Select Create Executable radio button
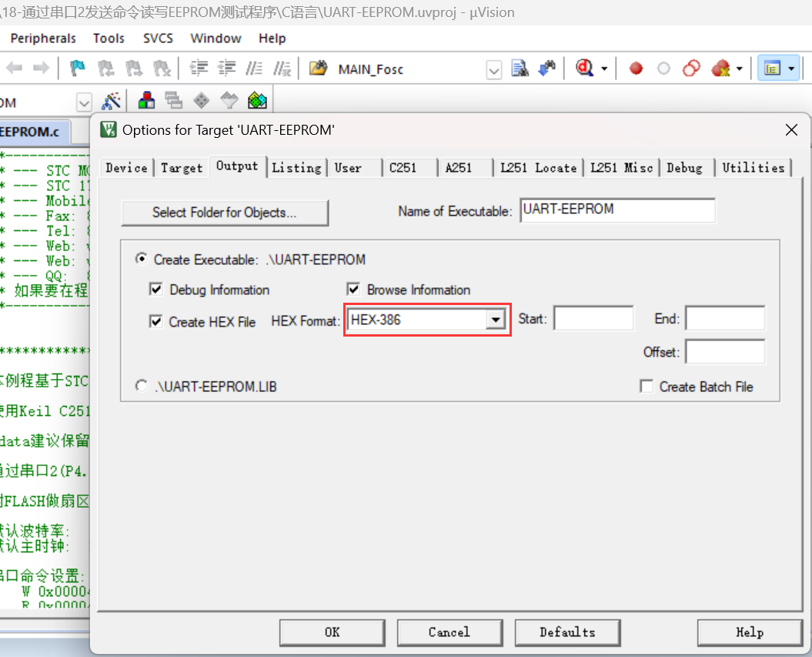812x657 pixels. (142, 259)
